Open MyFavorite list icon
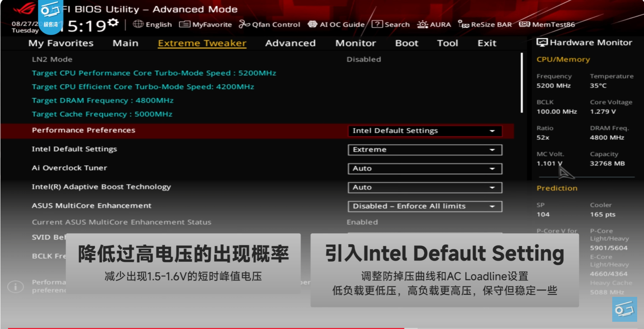Image resolution: width=644 pixels, height=329 pixels. 185,24
